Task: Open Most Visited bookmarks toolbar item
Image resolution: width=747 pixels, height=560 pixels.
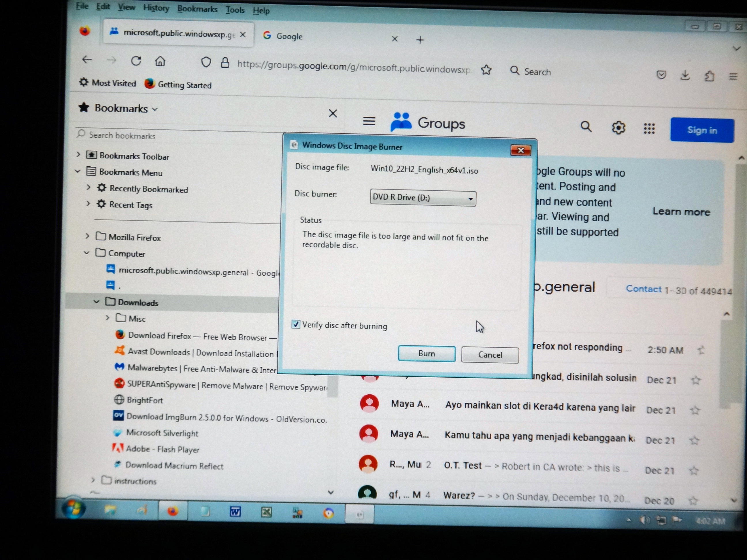Action: click(107, 83)
